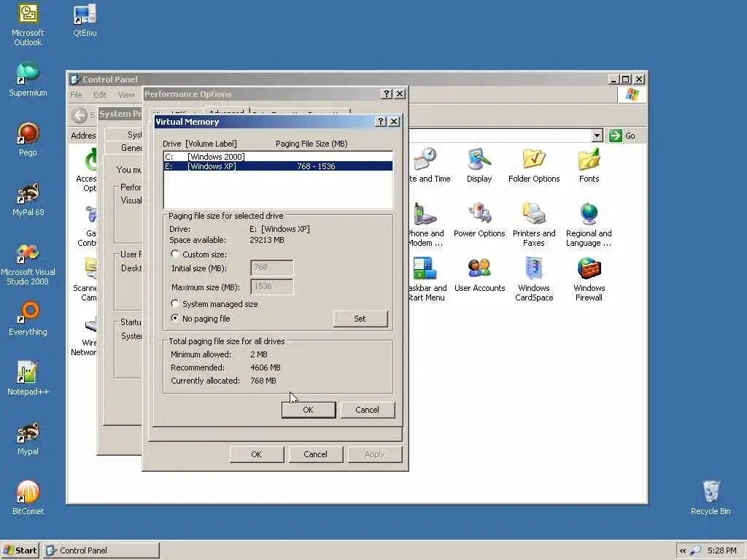
Task: Click Control Panel taskbar button
Action: (101, 551)
